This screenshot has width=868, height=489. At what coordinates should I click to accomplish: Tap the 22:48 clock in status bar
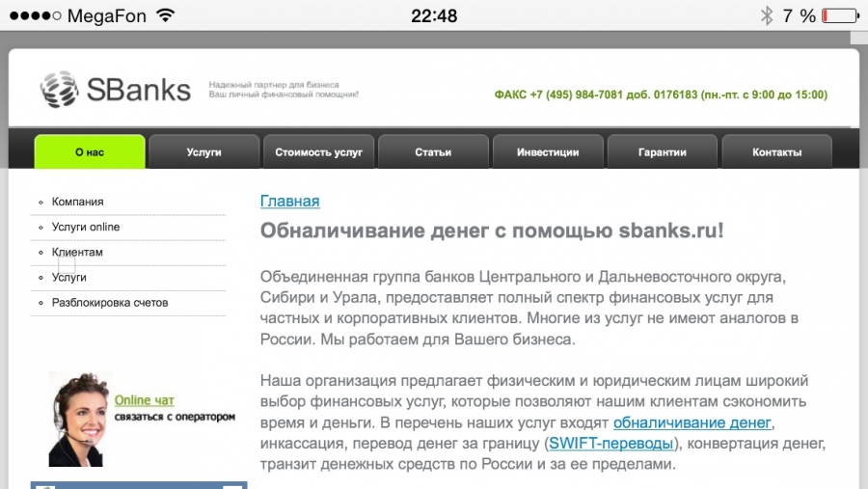pos(434,15)
